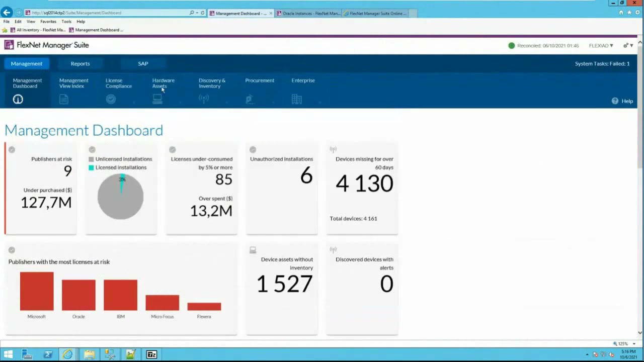Click the Oracle bar in publishers chart

tap(78, 295)
